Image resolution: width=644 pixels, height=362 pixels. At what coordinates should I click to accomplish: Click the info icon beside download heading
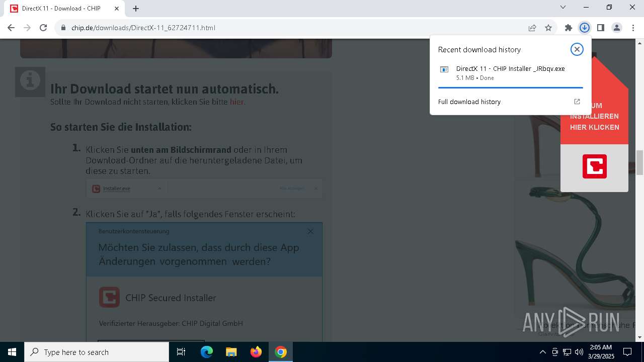[x=30, y=81]
